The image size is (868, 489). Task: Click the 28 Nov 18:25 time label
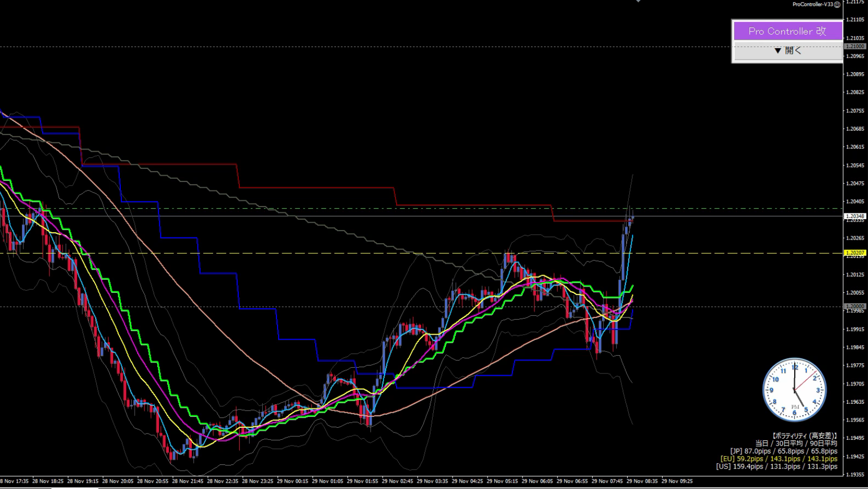click(48, 481)
